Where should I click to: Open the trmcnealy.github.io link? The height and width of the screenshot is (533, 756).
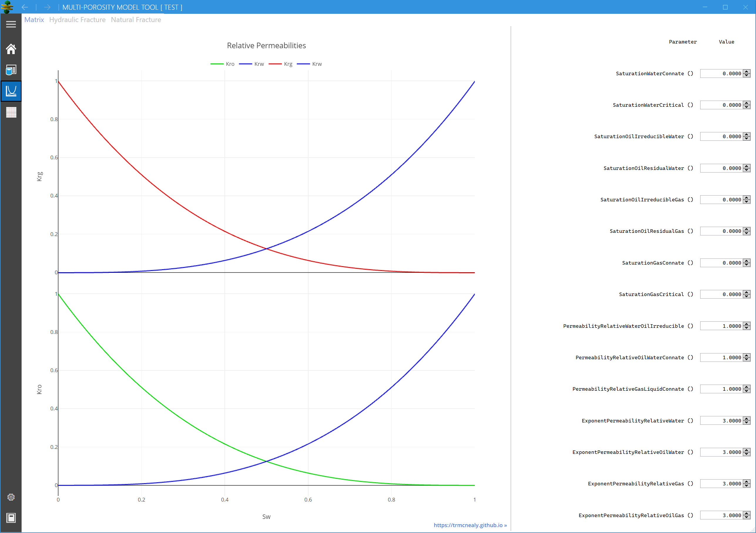(470, 525)
